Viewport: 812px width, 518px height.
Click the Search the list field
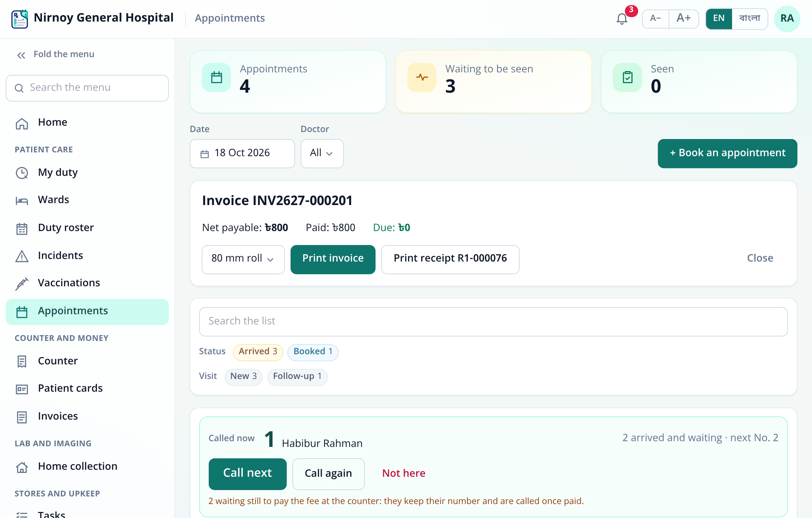tap(493, 321)
